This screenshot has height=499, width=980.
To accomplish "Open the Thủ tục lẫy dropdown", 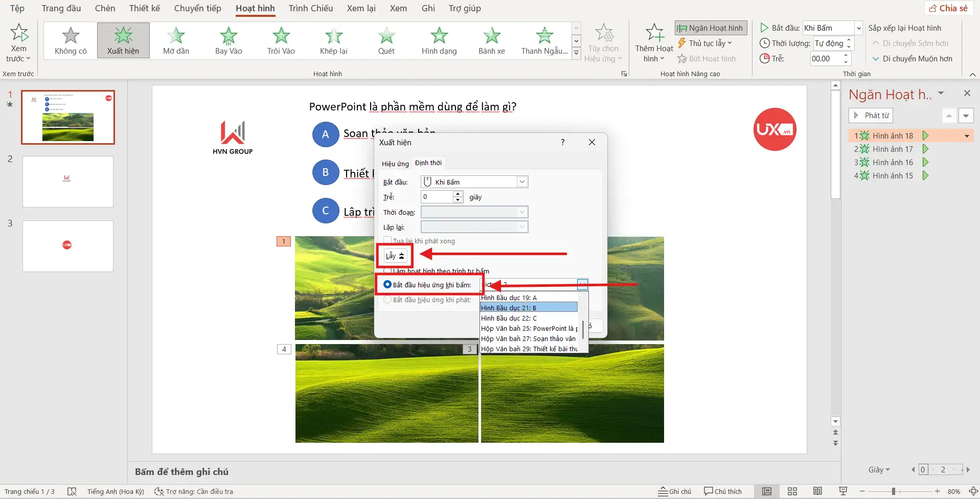I will [x=705, y=43].
